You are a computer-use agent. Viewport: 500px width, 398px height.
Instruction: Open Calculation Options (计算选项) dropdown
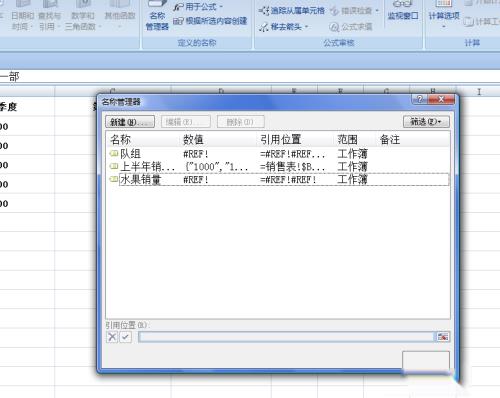point(444,14)
